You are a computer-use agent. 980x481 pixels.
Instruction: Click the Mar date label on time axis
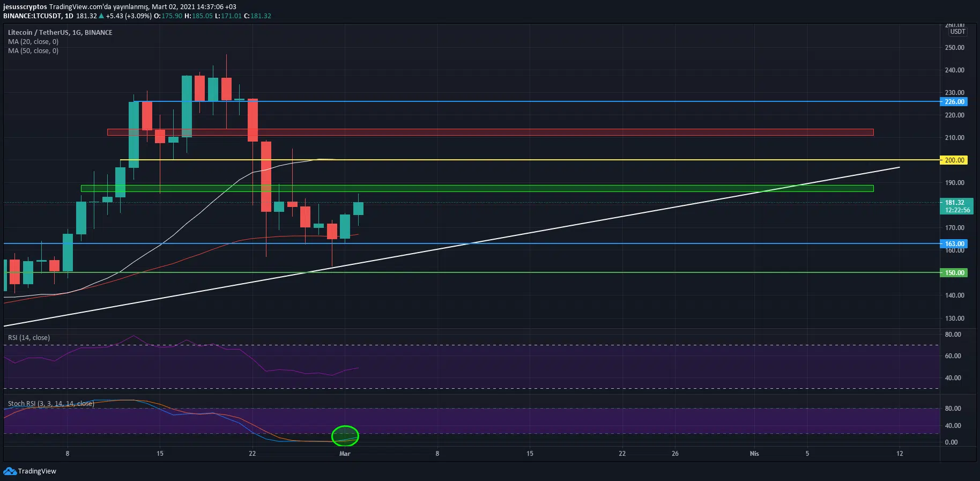coord(345,454)
